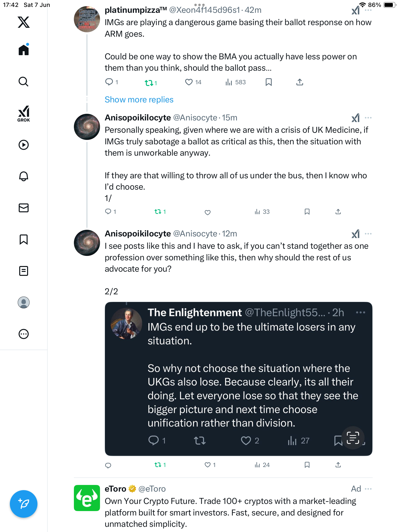Show more replies in the thread

coord(139,100)
